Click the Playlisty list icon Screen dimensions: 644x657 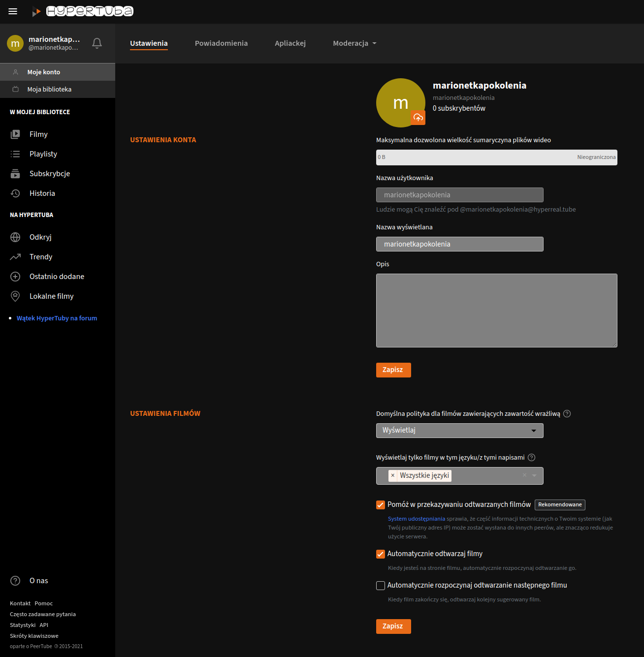(15, 154)
